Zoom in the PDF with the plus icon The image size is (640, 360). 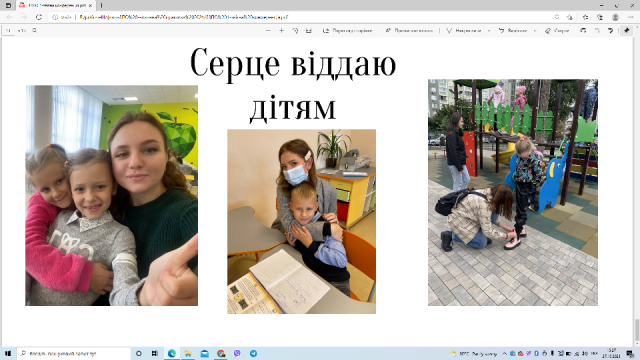coord(282,31)
